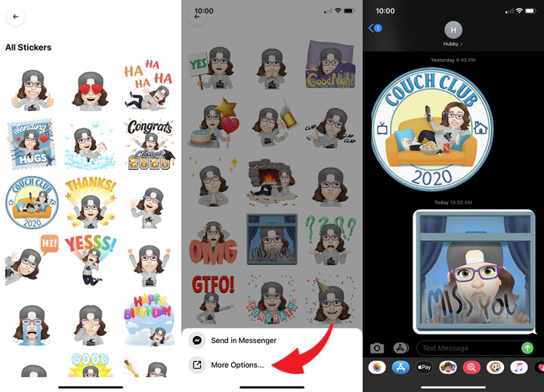Pick the Congrats Class of 2020 sticker
The width and height of the screenshot is (544, 392).
(150, 144)
